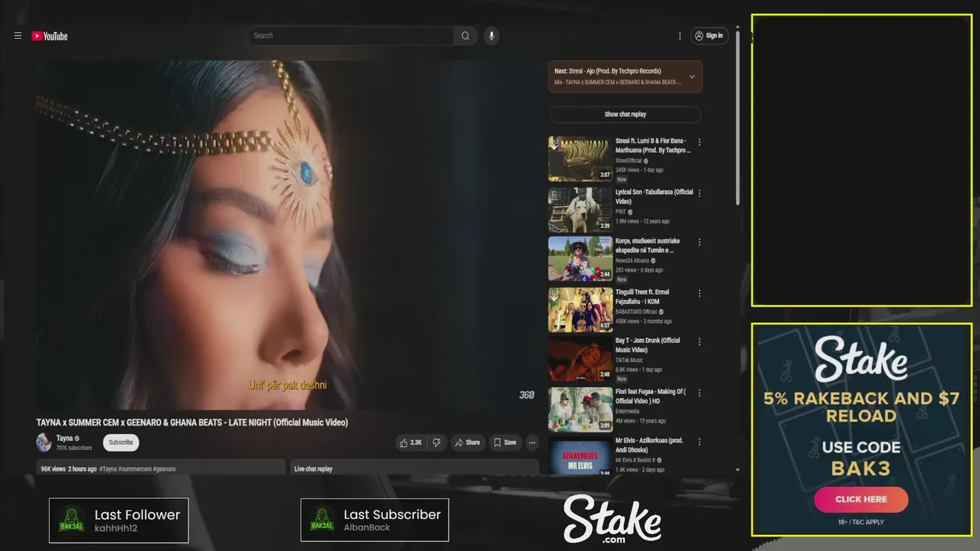Open the Tayna channel name link

click(x=64, y=439)
